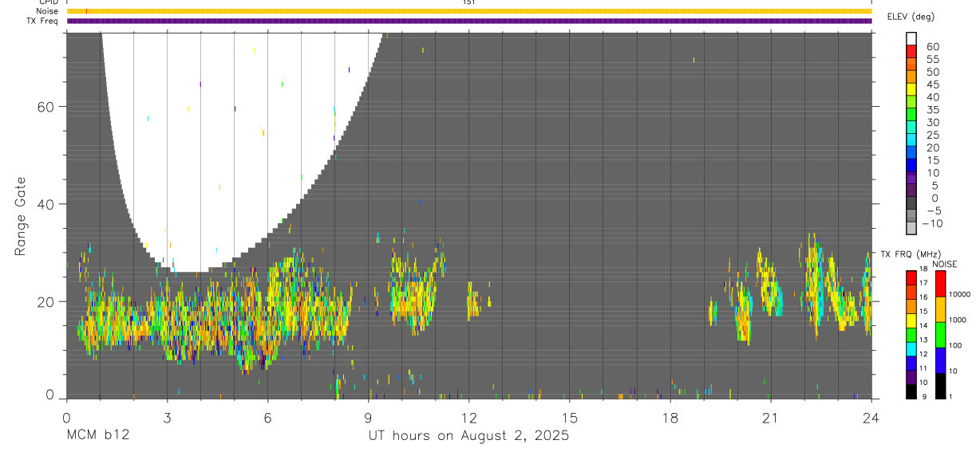Select the yellow segment of TX FRQ colorbar
Screen dimensions: 980x452
tap(911, 321)
